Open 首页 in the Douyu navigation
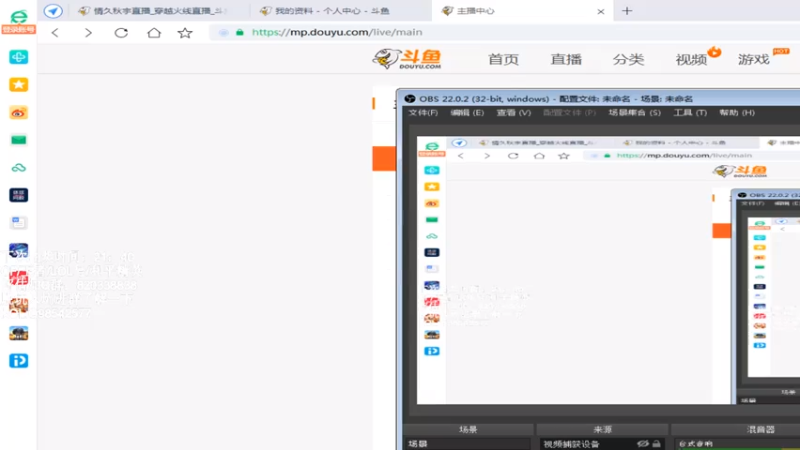 click(x=503, y=59)
